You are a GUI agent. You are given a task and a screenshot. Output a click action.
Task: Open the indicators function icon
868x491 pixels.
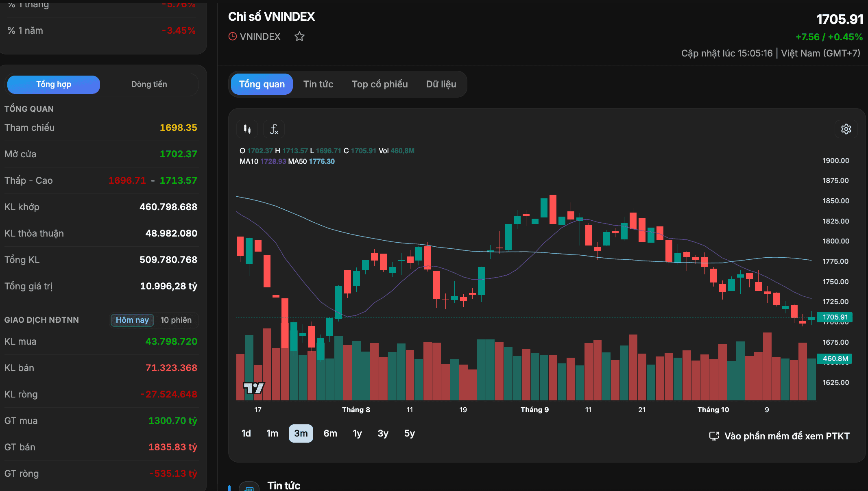[x=274, y=129]
